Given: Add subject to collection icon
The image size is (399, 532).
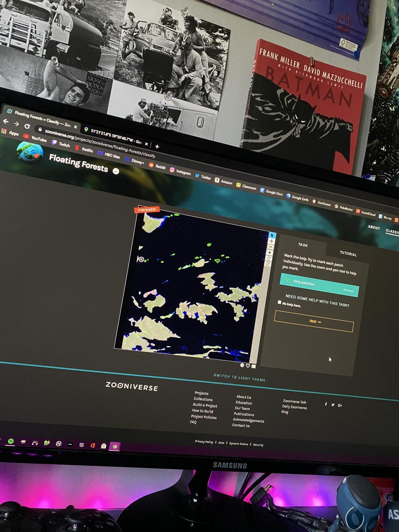Looking at the screenshot, I should click(x=254, y=366).
